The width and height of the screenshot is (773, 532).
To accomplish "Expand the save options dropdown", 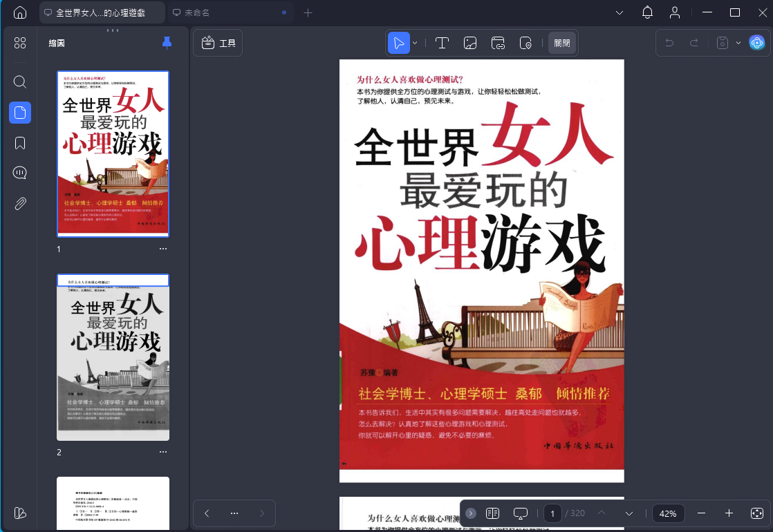I will [x=738, y=43].
